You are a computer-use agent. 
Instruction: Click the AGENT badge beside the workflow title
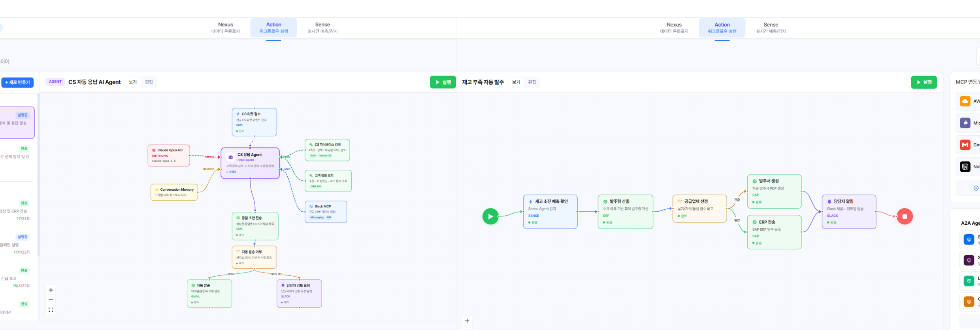pyautogui.click(x=55, y=82)
